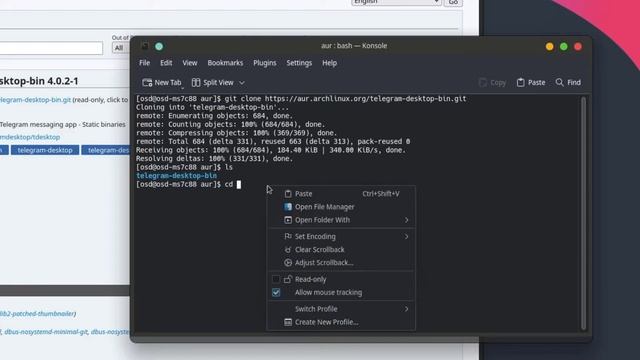
Task: Open the language dropdown in browser
Action: [396, 2]
